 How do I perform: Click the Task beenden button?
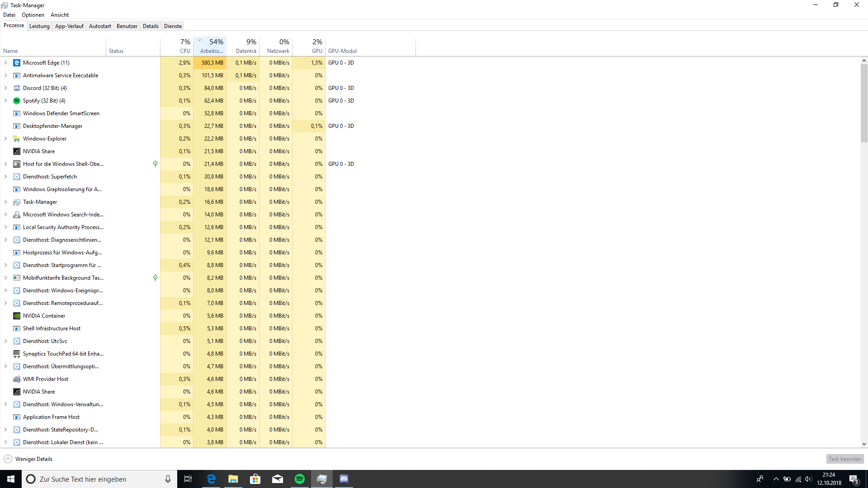click(844, 459)
